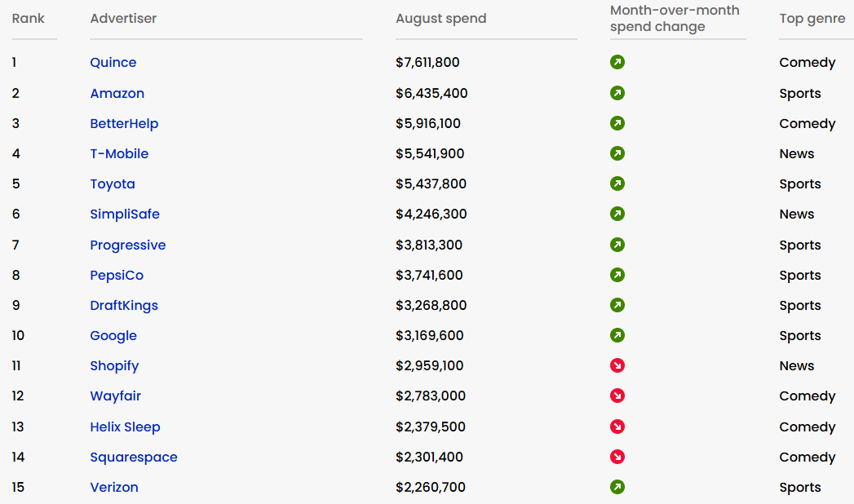
Task: Click the $4,246,300 spend cell
Action: coord(431,214)
